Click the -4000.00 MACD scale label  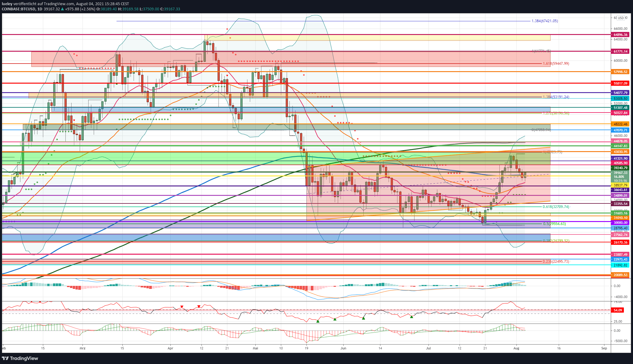tap(620, 297)
